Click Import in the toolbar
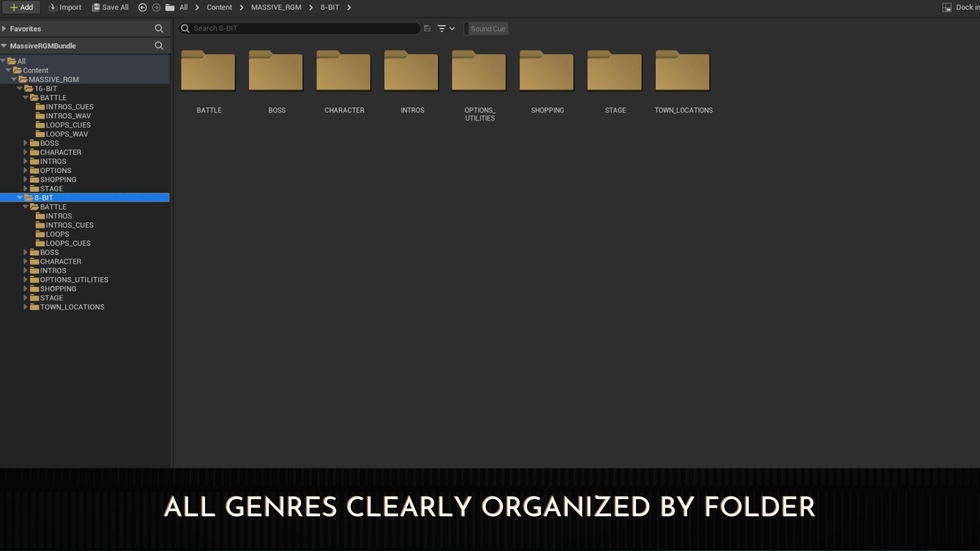The width and height of the screenshot is (980, 551). point(65,7)
